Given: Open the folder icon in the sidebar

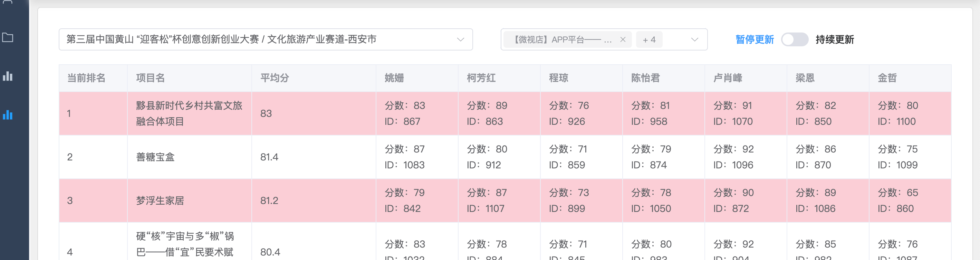Looking at the screenshot, I should point(8,38).
